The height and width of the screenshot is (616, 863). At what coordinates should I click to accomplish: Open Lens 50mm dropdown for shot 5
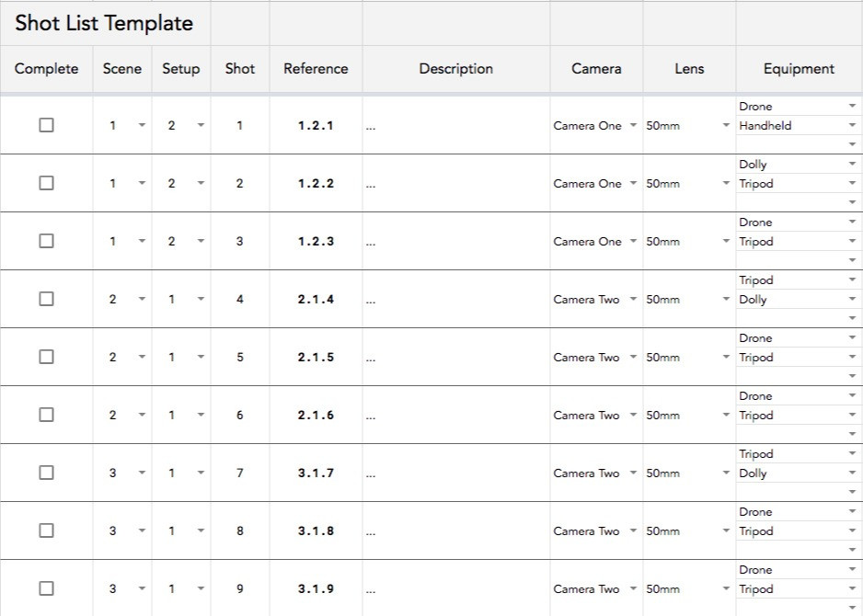(x=726, y=358)
